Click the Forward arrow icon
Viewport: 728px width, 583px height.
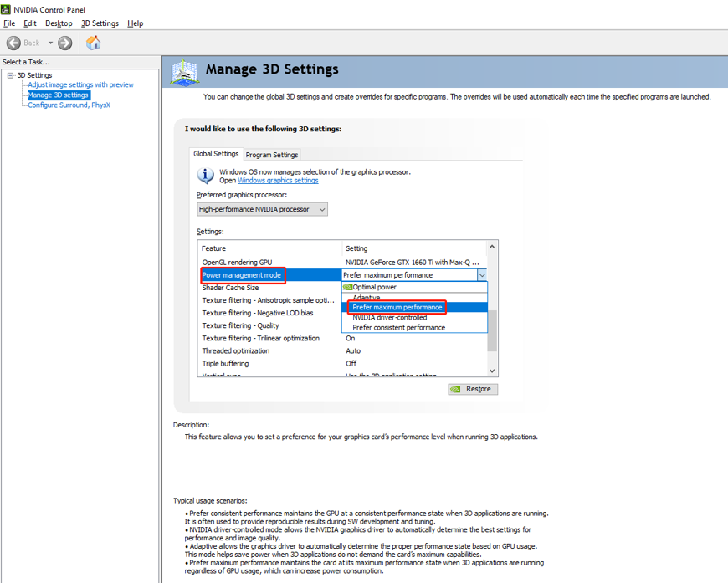point(65,43)
